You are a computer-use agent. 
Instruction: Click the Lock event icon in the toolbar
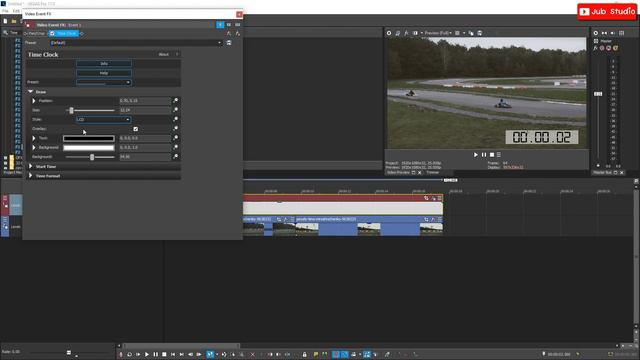[x=304, y=354]
